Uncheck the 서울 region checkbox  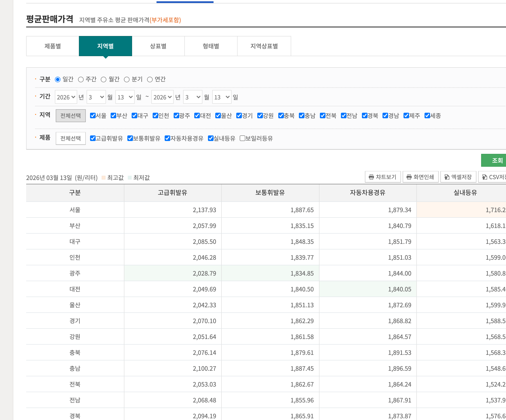pos(93,116)
